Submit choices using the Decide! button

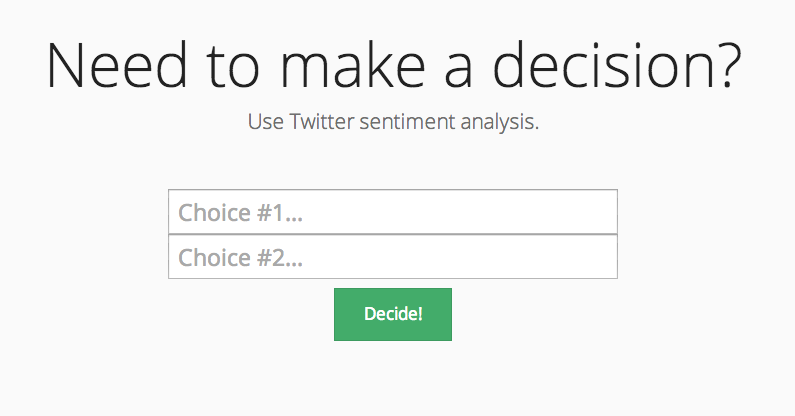[x=393, y=315]
